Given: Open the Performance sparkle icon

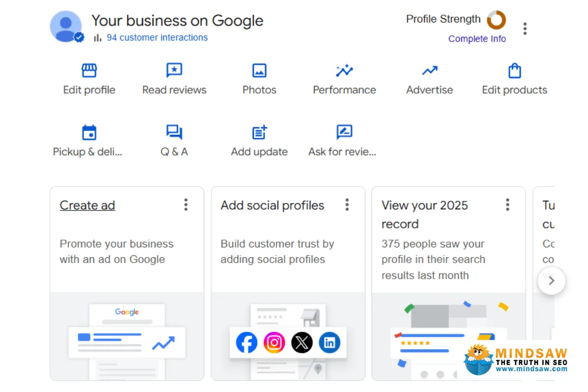Looking at the screenshot, I should pyautogui.click(x=344, y=71).
